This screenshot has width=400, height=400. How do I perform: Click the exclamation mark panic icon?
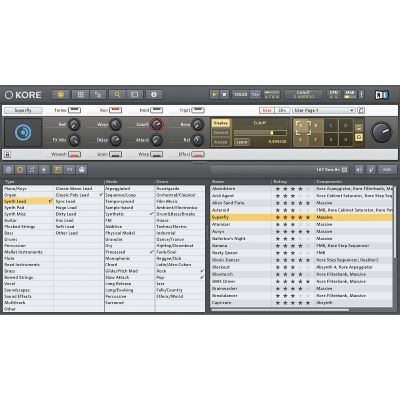point(361,95)
